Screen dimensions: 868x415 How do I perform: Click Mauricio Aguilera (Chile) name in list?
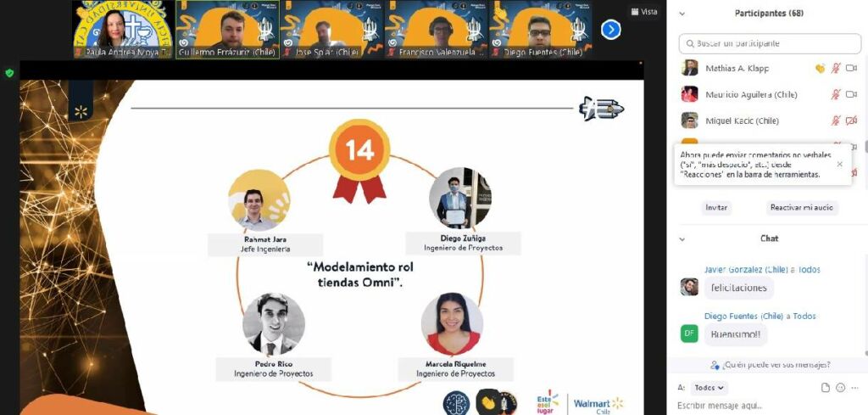click(751, 95)
